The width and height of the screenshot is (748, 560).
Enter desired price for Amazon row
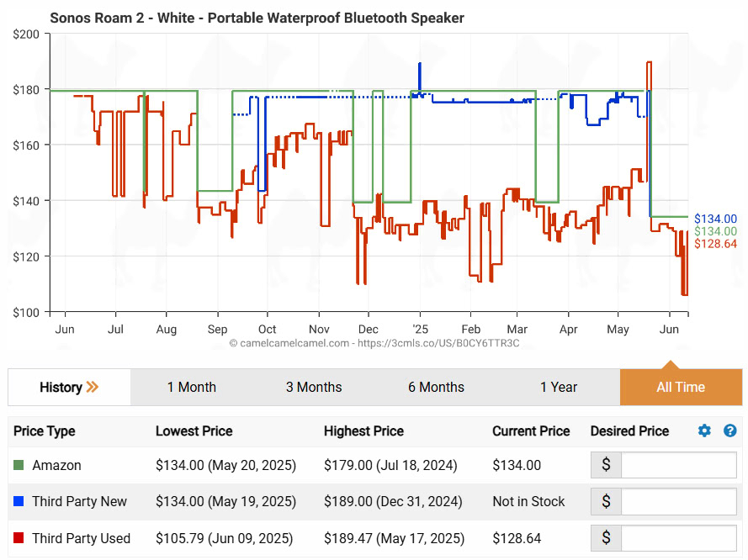click(x=678, y=465)
